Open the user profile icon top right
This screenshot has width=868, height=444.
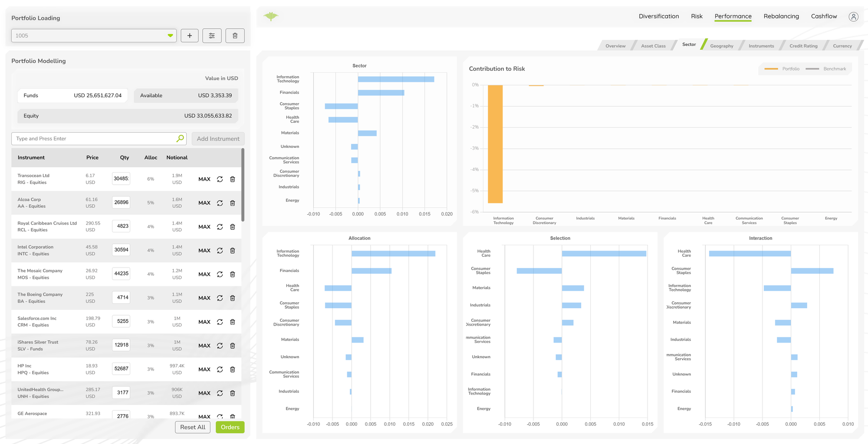(x=853, y=16)
